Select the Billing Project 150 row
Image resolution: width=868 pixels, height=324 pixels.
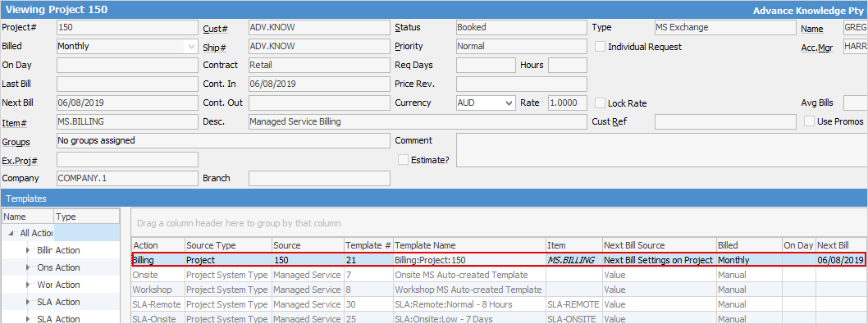pos(498,260)
